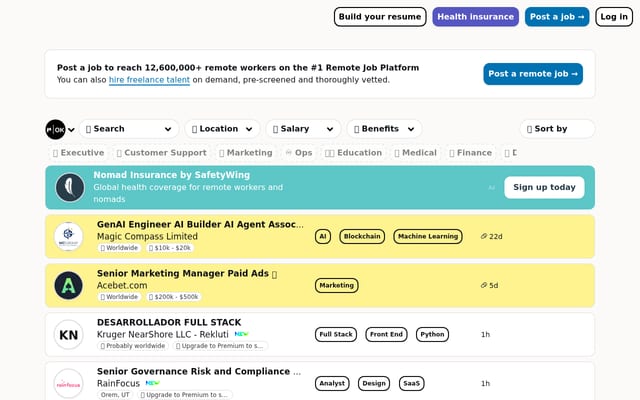The width and height of the screenshot is (640, 400).
Task: Select the Front End tag
Action: pos(386,334)
